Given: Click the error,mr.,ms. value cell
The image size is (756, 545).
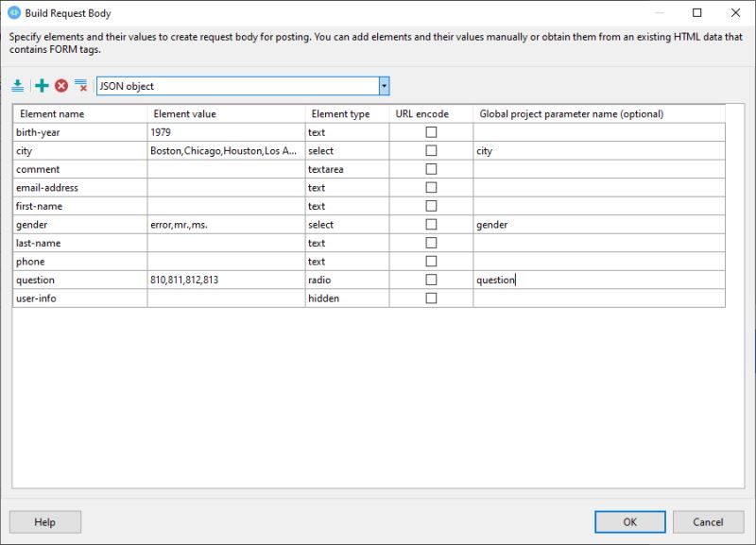Looking at the screenshot, I should [x=226, y=225].
